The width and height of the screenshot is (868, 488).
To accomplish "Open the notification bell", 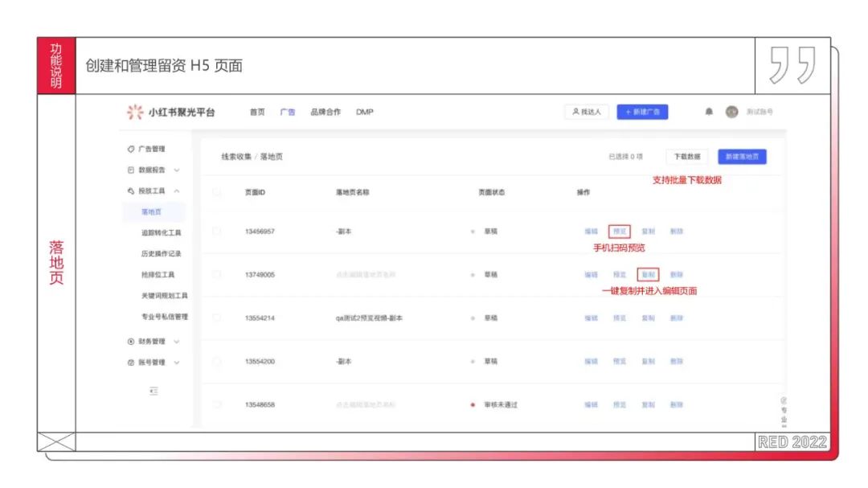I will (x=709, y=112).
